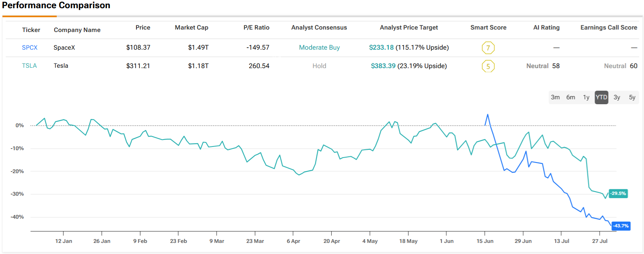Select the 6m chart range
This screenshot has height=254, width=644.
(x=570, y=97)
